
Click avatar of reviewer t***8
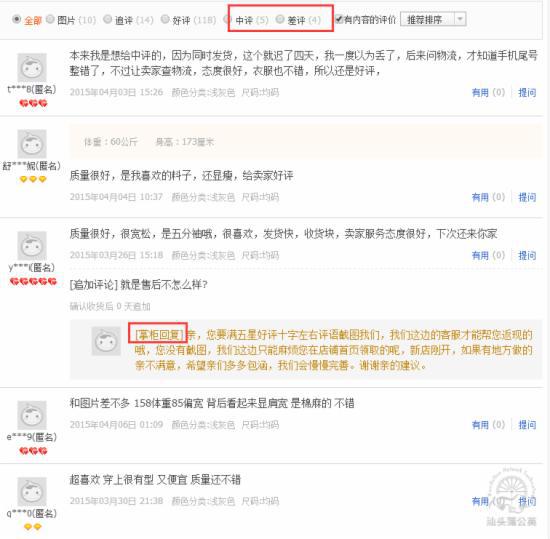click(32, 67)
